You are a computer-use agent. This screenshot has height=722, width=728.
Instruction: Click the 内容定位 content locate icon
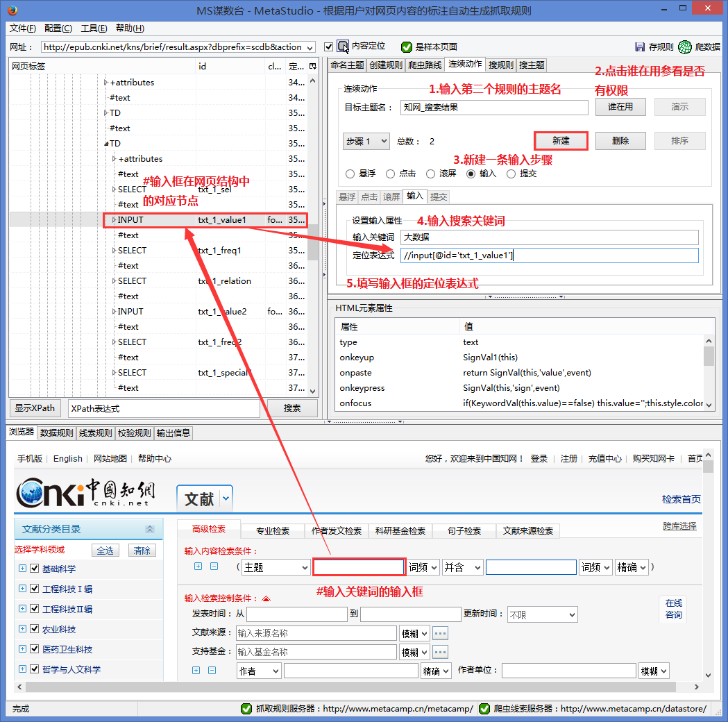point(343,47)
